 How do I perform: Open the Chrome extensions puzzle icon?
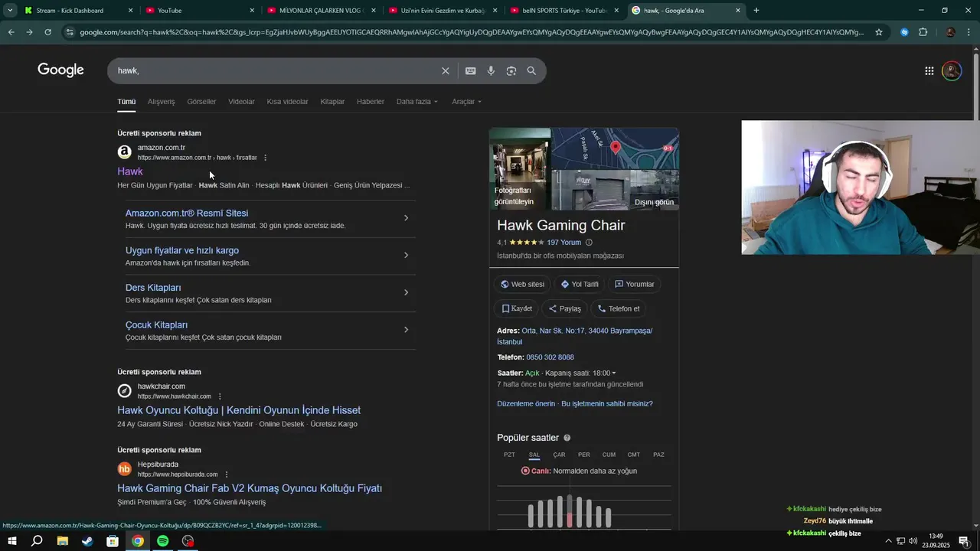[923, 32]
